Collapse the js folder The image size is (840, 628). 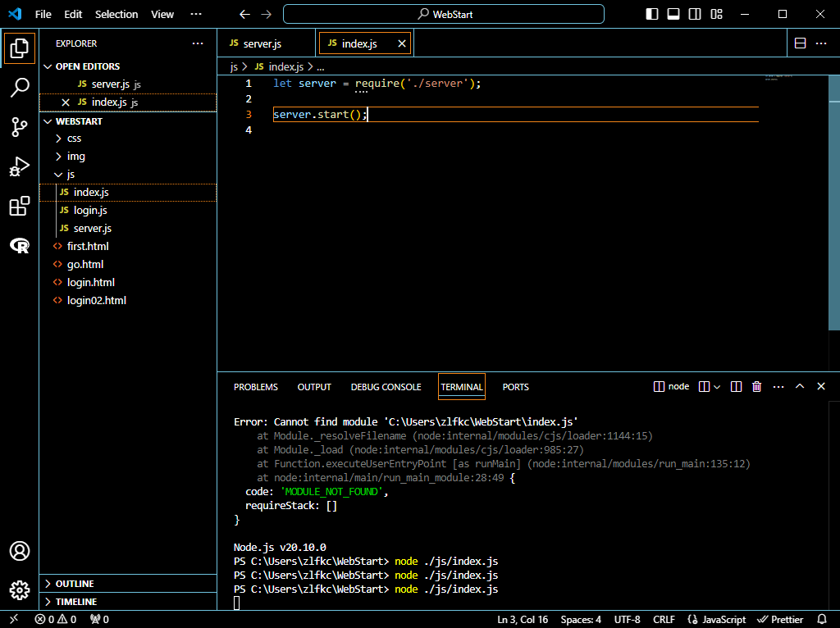[x=128, y=175]
